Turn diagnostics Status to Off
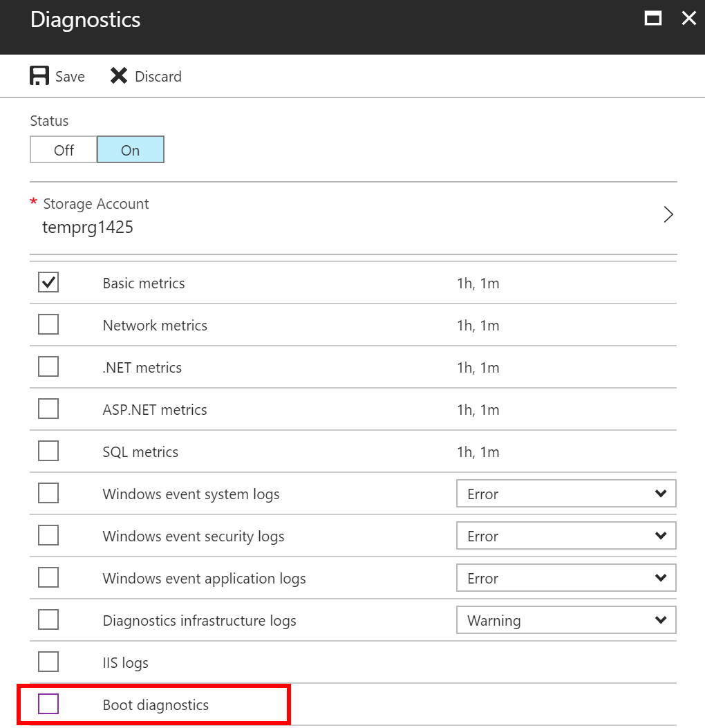 (x=64, y=150)
